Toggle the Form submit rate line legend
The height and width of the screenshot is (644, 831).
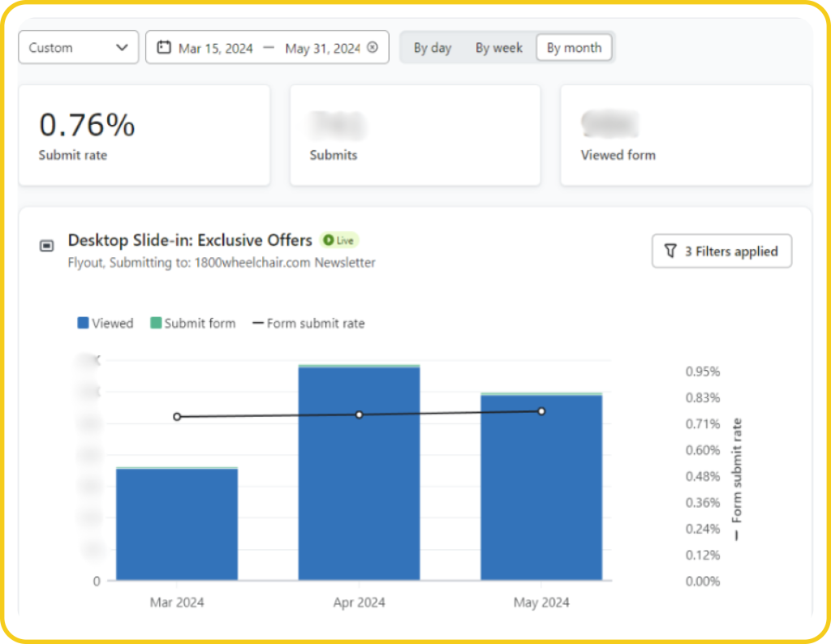pos(308,324)
